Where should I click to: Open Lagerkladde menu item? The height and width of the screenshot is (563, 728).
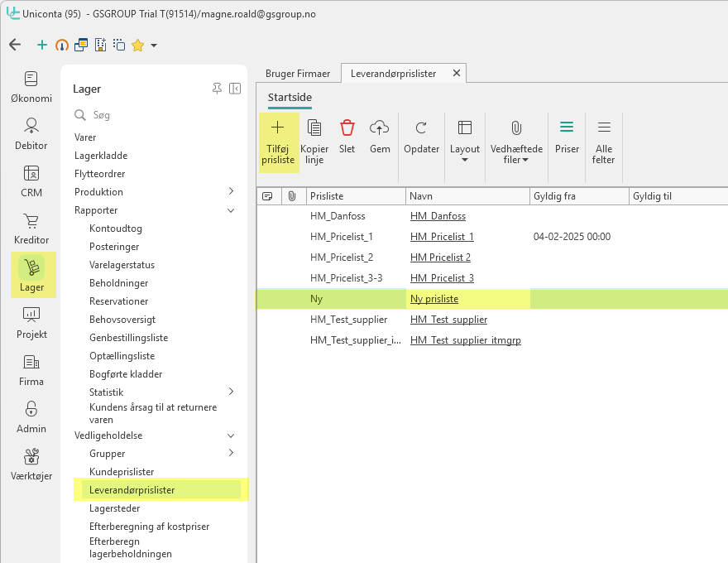pos(101,156)
